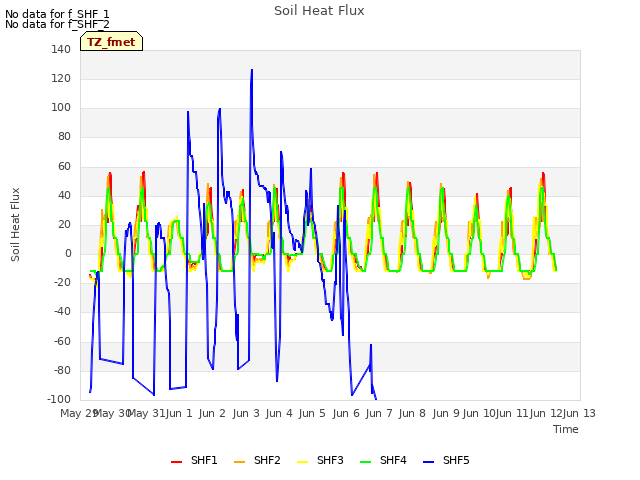Click the TZ_fmet annotation label
The image size is (640, 480).
[x=111, y=42]
